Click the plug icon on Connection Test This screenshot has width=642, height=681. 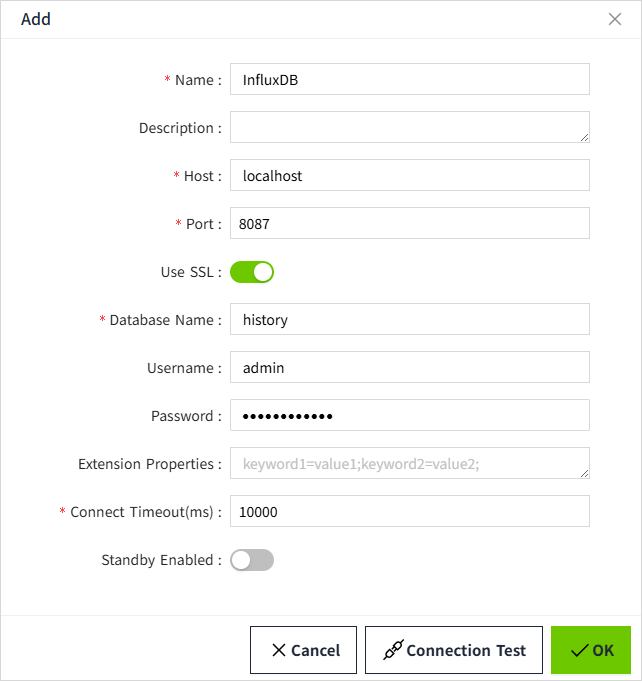coord(393,651)
